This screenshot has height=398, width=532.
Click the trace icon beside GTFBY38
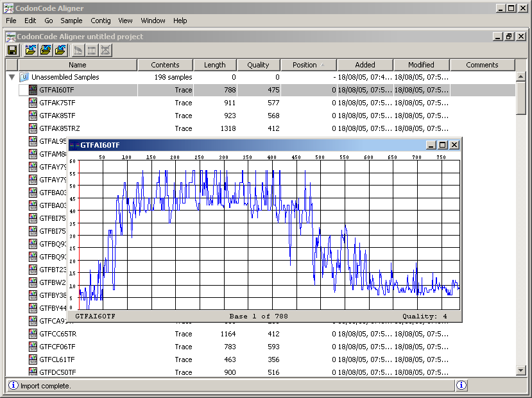[33, 295]
